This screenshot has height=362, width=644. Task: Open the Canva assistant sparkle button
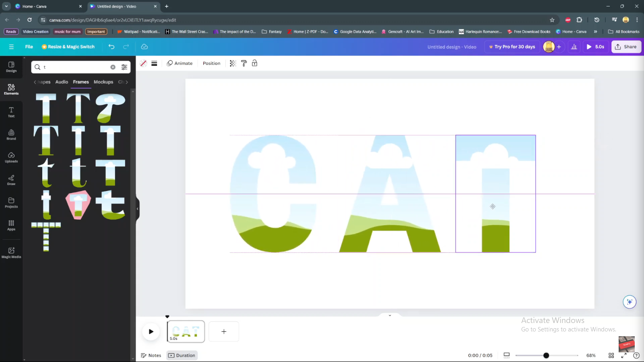pos(630,302)
